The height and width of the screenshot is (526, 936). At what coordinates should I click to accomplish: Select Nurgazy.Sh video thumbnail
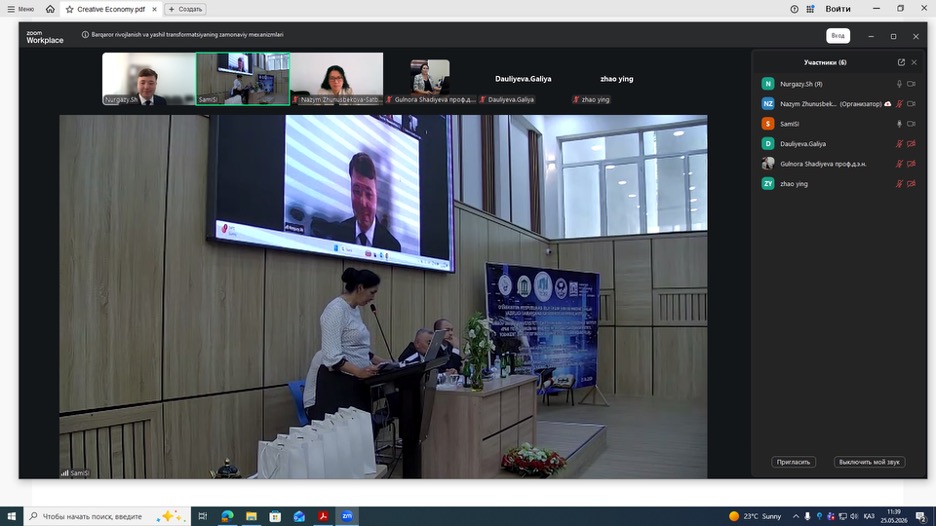tap(149, 79)
